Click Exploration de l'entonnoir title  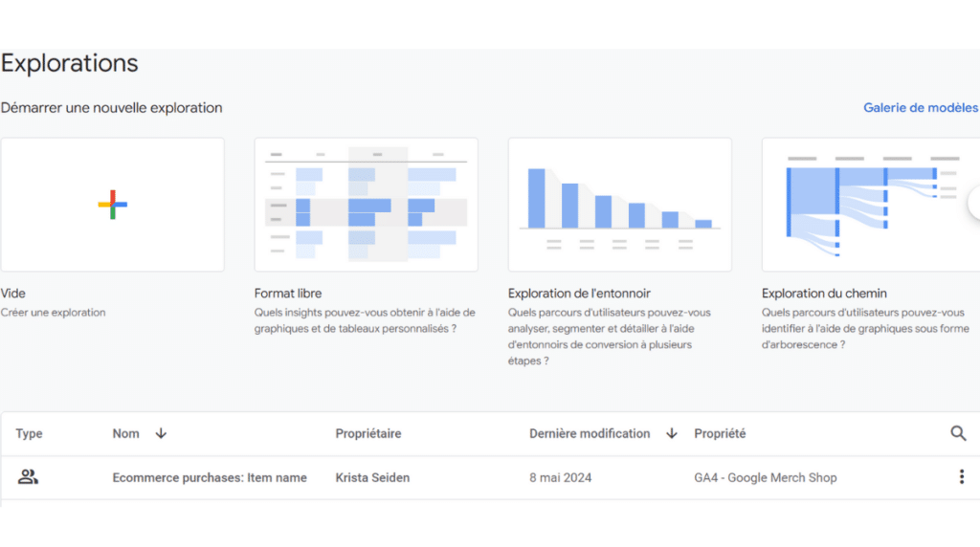(x=579, y=294)
